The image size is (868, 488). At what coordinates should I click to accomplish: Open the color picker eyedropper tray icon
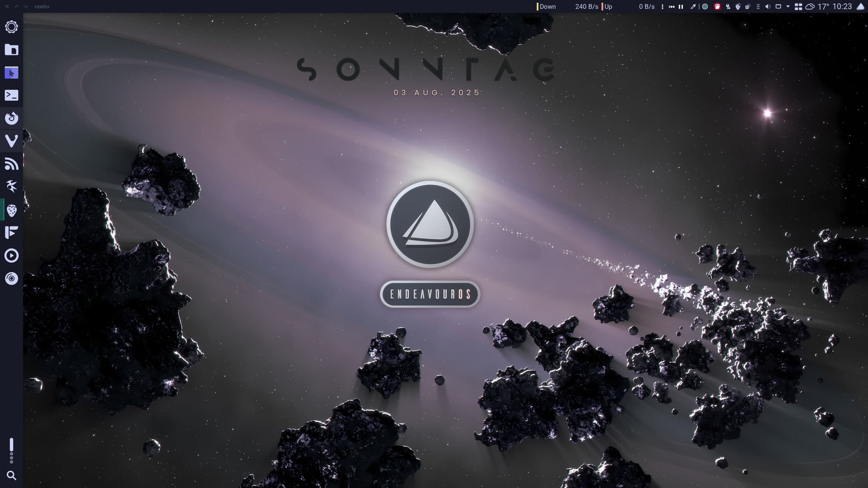point(693,7)
